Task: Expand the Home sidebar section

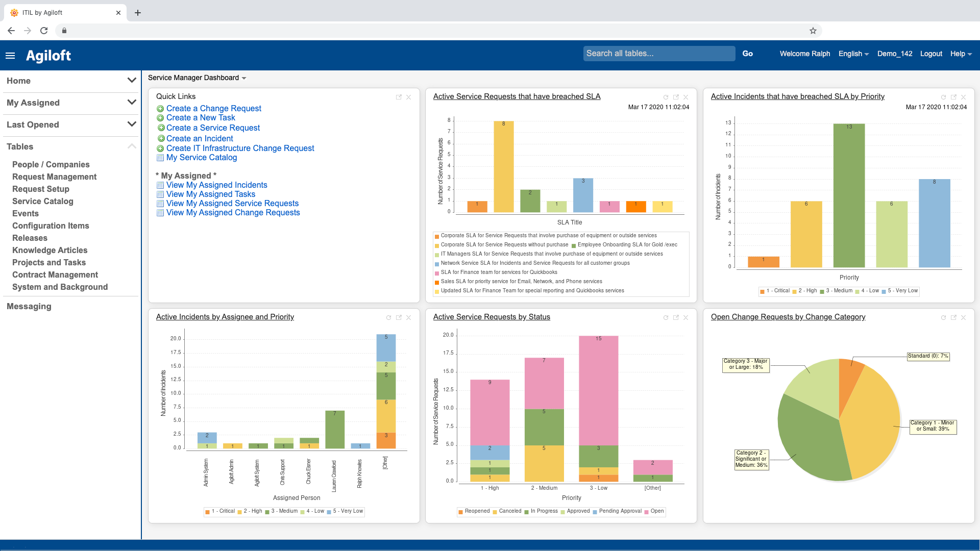Action: point(131,81)
